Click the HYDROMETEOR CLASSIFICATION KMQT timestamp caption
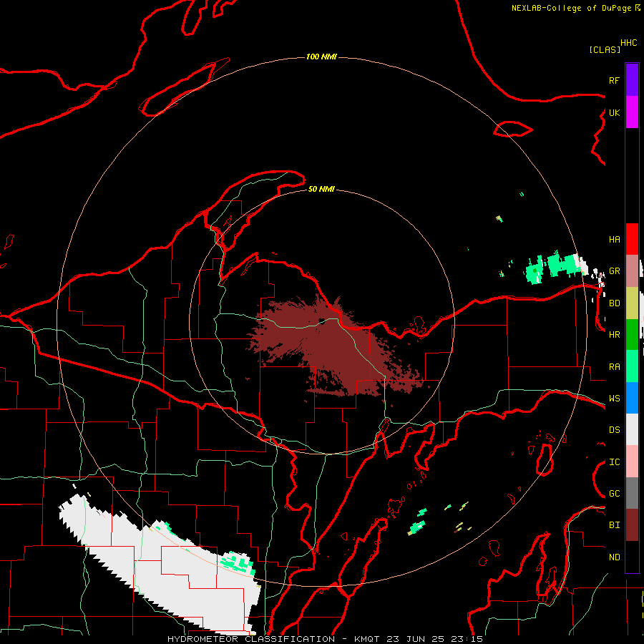 point(325,639)
